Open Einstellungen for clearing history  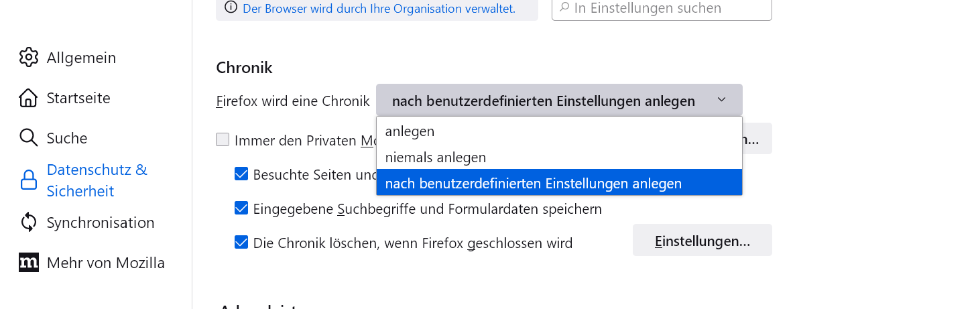[x=702, y=241]
